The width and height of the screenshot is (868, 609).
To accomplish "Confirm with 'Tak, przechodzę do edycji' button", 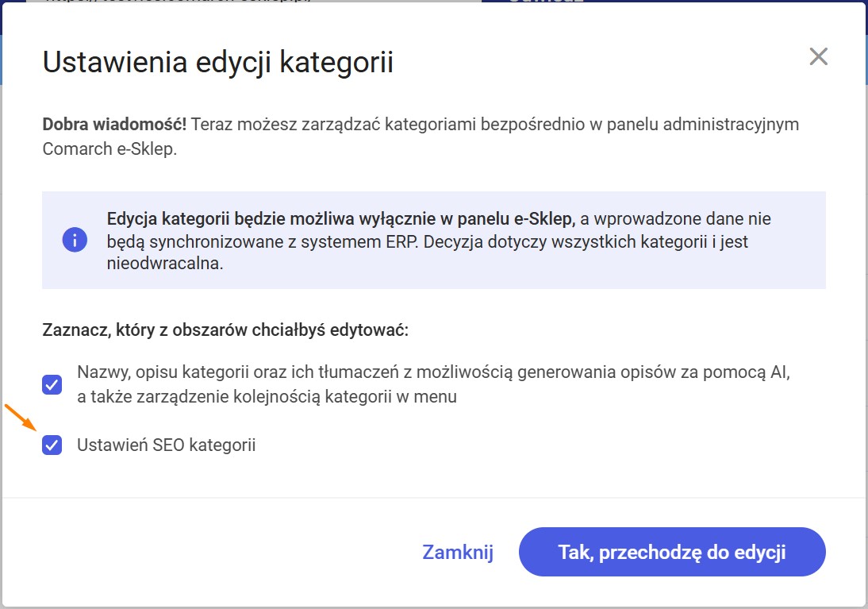I will pyautogui.click(x=672, y=552).
